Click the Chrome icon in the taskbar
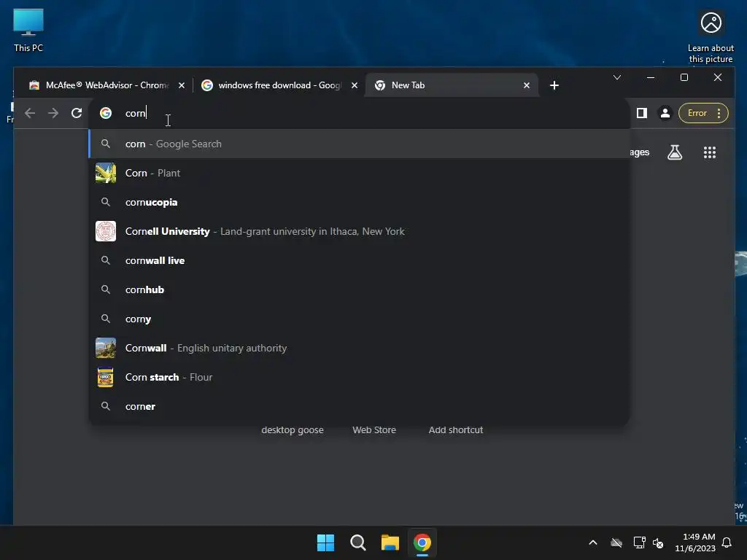This screenshot has height=560, width=747. coord(422,542)
